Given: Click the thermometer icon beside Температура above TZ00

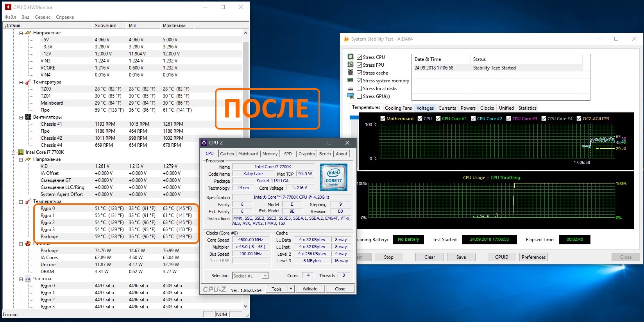Looking at the screenshot, I should click(x=28, y=82).
